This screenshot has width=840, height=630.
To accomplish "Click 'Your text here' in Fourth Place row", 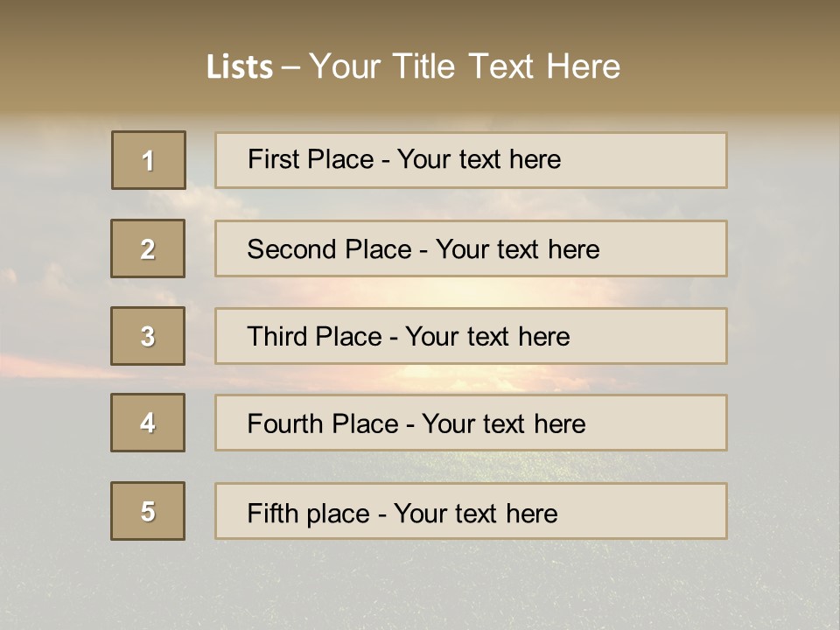I will click(503, 424).
